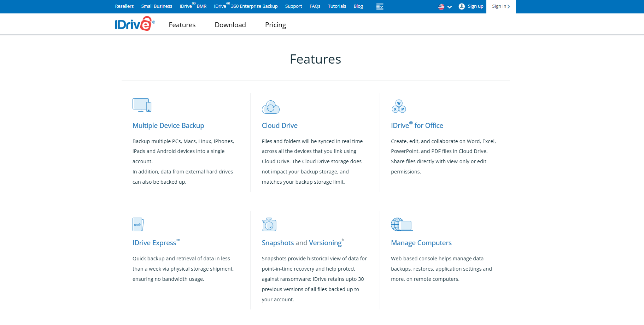Click text 'In addition, data from external hard drives'
The height and width of the screenshot is (325, 644).
click(183, 172)
